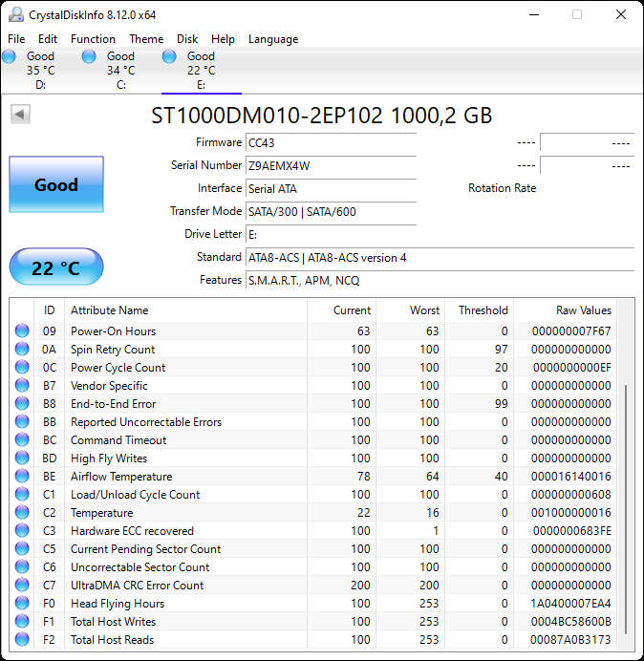Viewport: 644px width, 661px height.
Task: Open the Edit menu
Action: pyautogui.click(x=48, y=39)
